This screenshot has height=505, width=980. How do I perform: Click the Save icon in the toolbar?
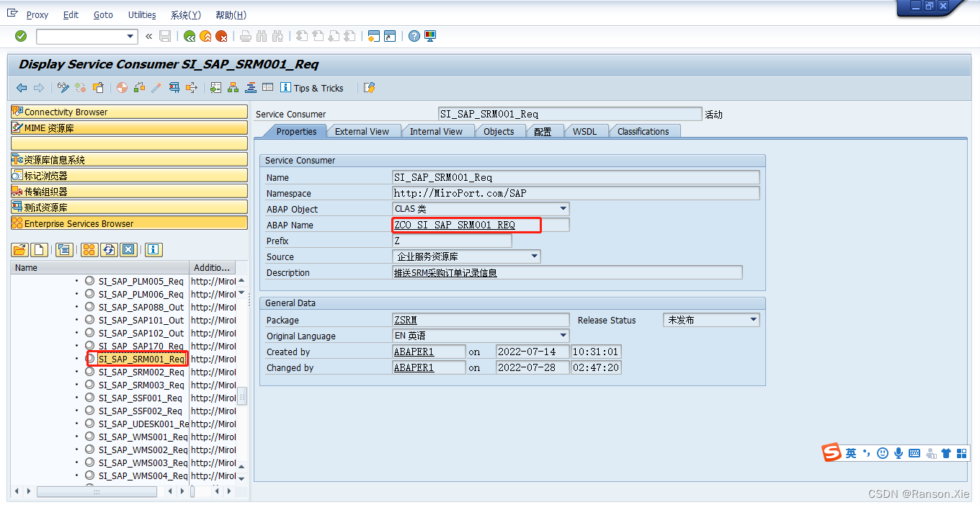[x=165, y=36]
